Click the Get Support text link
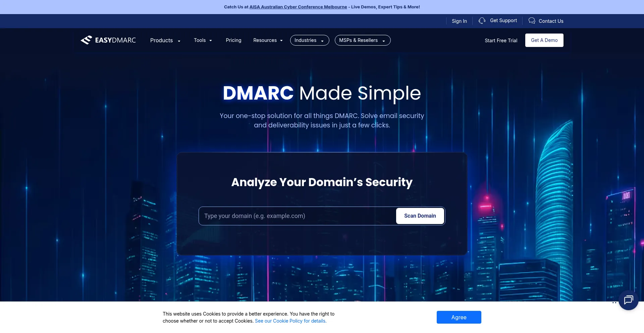The image size is (644, 333). click(503, 21)
